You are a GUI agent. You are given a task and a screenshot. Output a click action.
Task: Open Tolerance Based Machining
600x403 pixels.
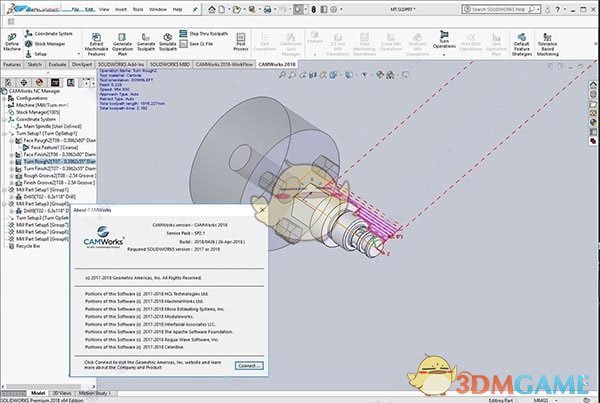548,44
